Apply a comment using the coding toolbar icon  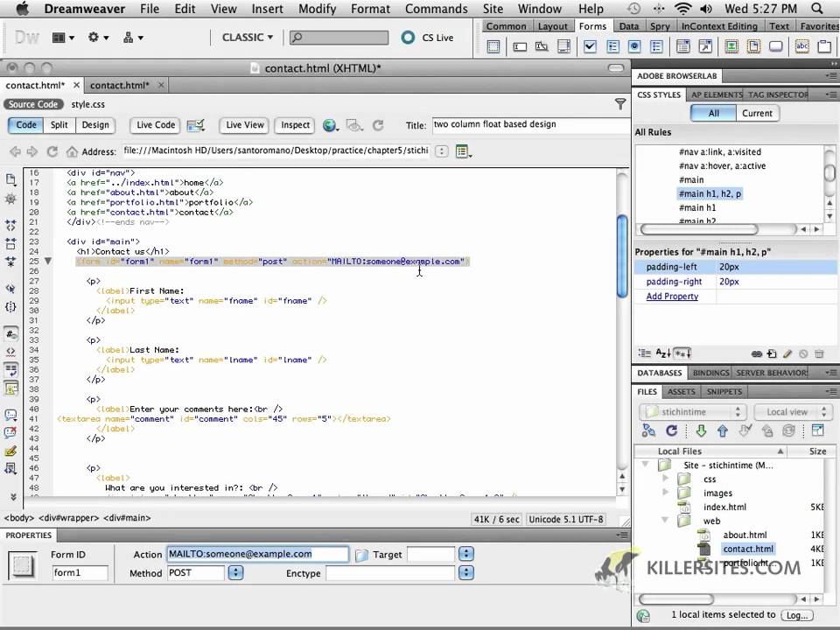pyautogui.click(x=11, y=412)
